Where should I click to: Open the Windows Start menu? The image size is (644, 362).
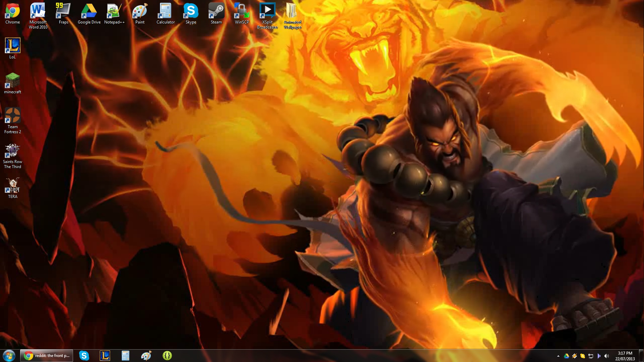9,356
